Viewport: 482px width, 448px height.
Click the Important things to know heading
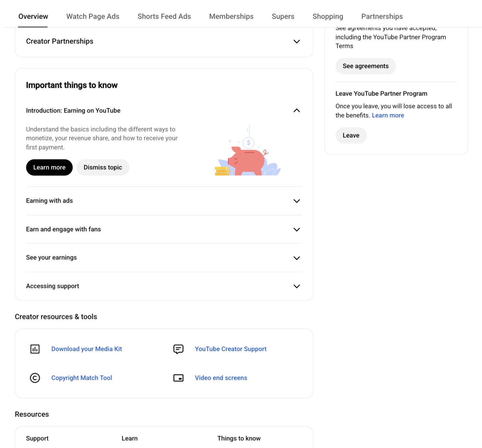[x=72, y=85]
